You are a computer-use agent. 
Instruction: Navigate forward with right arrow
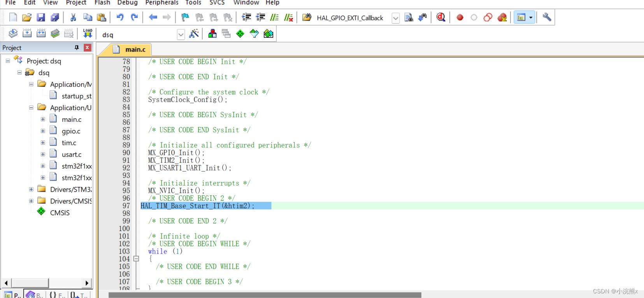pyautogui.click(x=167, y=18)
